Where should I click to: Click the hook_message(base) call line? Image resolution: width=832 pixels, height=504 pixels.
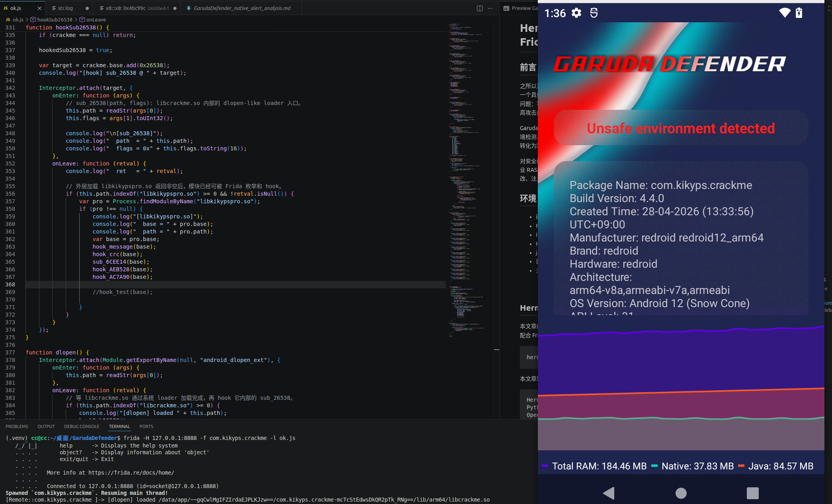(124, 247)
